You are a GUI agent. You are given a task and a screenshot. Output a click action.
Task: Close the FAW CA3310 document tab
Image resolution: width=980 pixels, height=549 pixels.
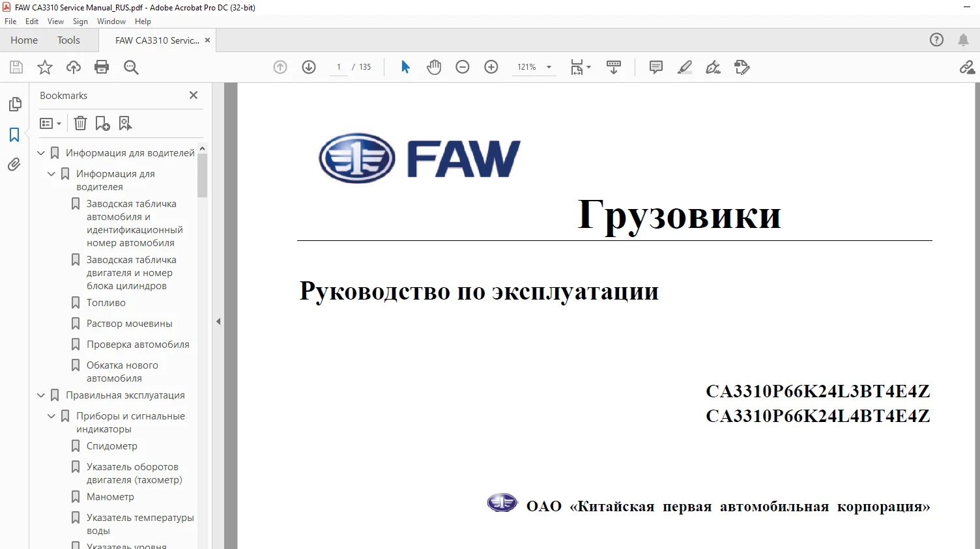tap(207, 40)
